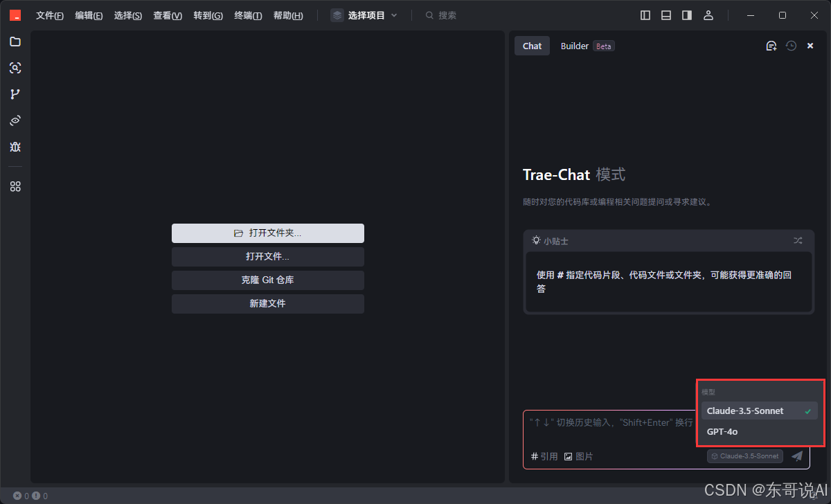The width and height of the screenshot is (831, 504).
Task: Open the 转到(G) menu
Action: point(208,15)
